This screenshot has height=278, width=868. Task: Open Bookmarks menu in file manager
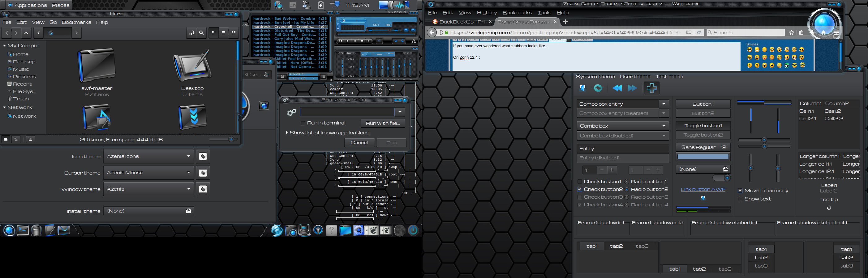[x=76, y=22]
